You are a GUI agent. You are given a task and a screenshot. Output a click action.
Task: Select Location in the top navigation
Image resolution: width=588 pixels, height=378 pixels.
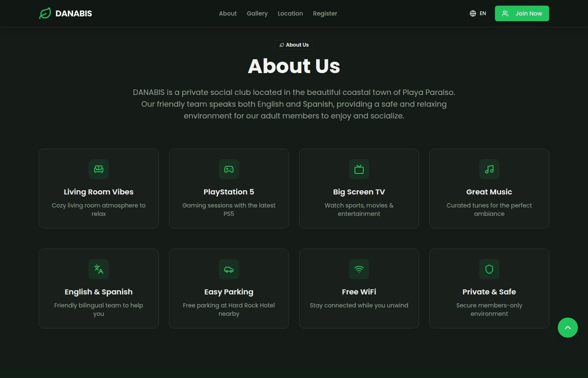[x=290, y=13]
